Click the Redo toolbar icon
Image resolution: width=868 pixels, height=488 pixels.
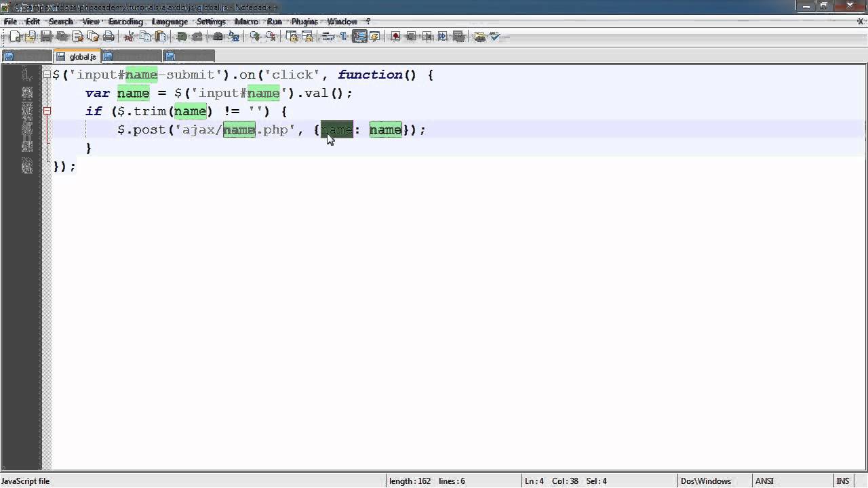[197, 37]
